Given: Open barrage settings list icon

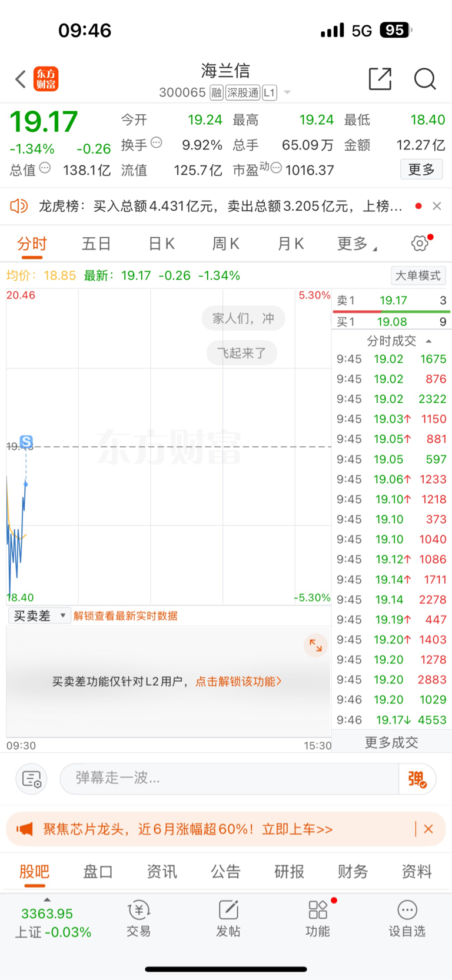Looking at the screenshot, I should tap(31, 779).
